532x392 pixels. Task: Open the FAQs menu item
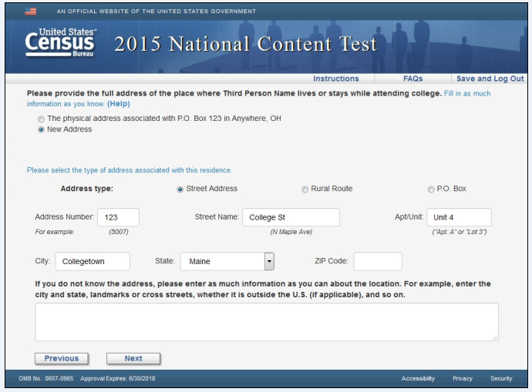(x=412, y=79)
